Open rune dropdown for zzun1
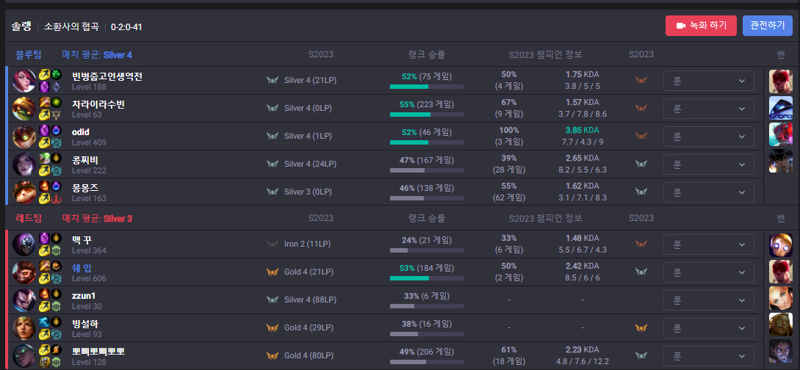800x370 pixels. pyautogui.click(x=708, y=300)
